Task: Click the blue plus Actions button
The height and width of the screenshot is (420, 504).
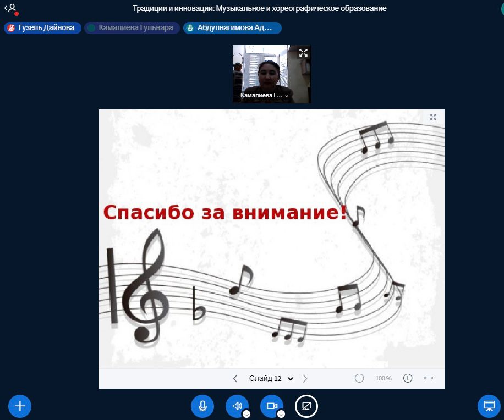Action: pyautogui.click(x=20, y=406)
